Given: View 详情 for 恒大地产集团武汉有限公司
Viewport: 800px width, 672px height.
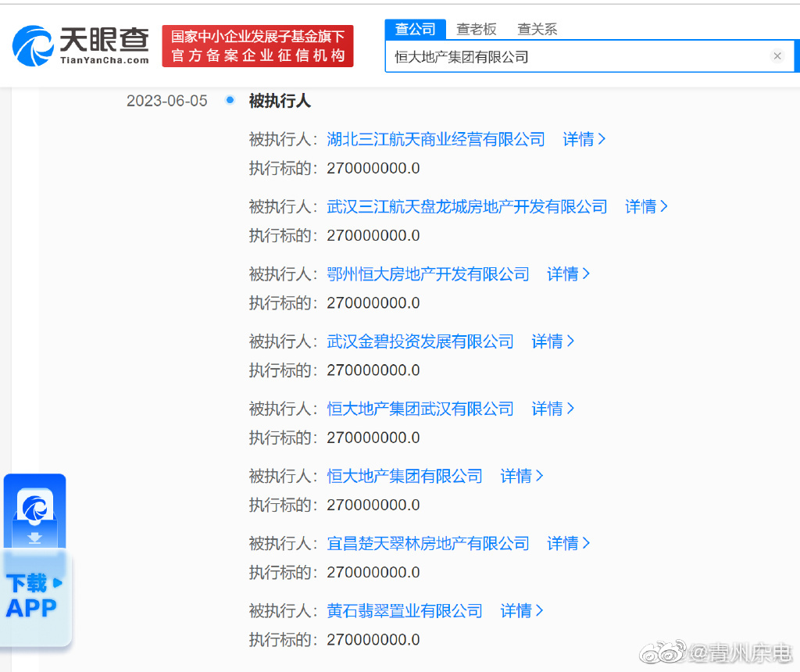Looking at the screenshot, I should coord(552,409).
